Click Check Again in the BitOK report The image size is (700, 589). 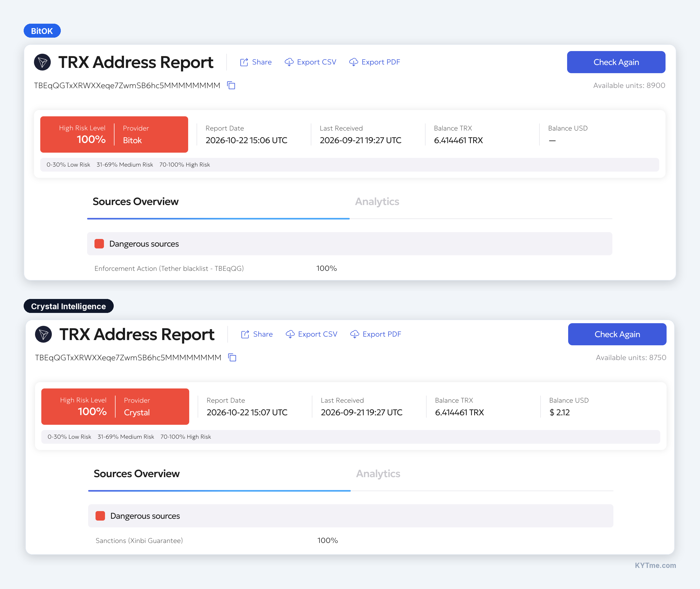click(x=616, y=62)
